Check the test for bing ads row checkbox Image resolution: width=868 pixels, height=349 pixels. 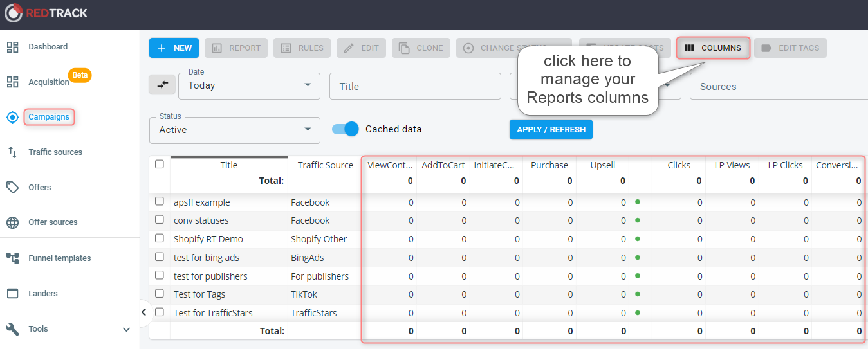160,257
